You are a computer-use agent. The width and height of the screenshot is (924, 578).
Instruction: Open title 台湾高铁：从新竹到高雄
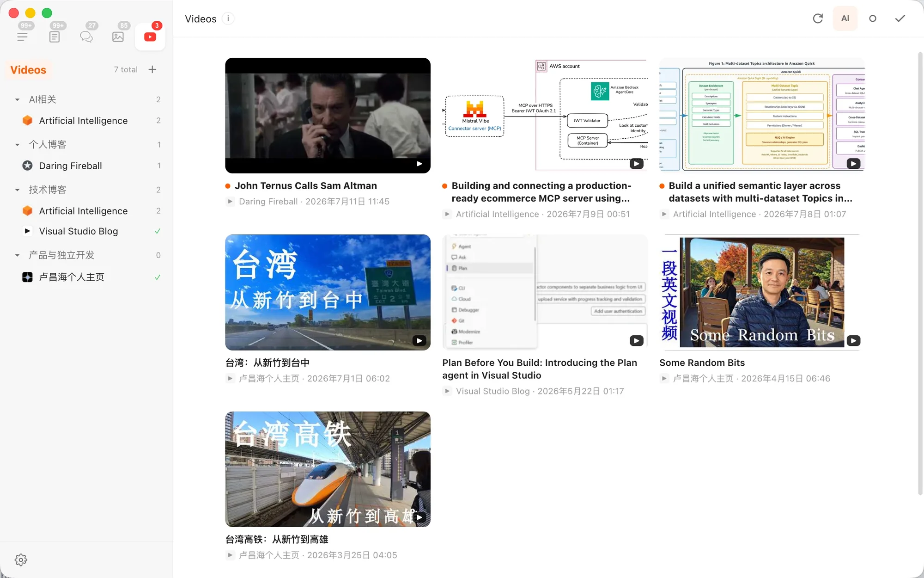pyautogui.click(x=277, y=540)
